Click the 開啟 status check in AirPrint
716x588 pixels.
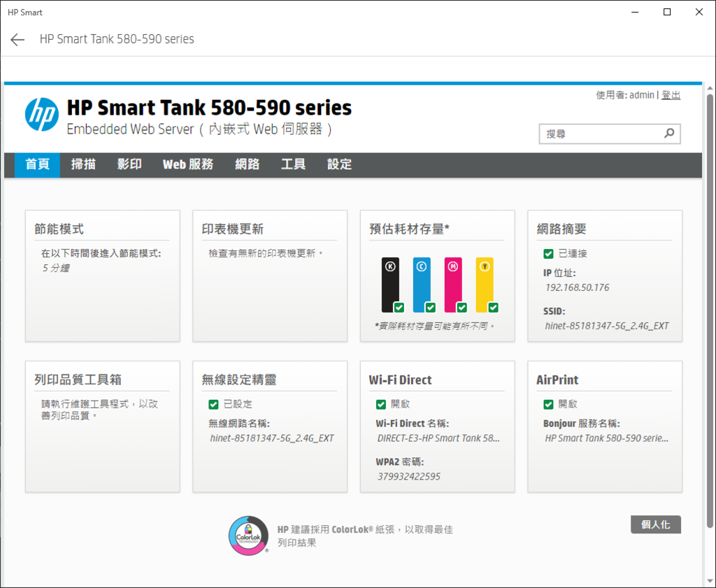(x=548, y=405)
